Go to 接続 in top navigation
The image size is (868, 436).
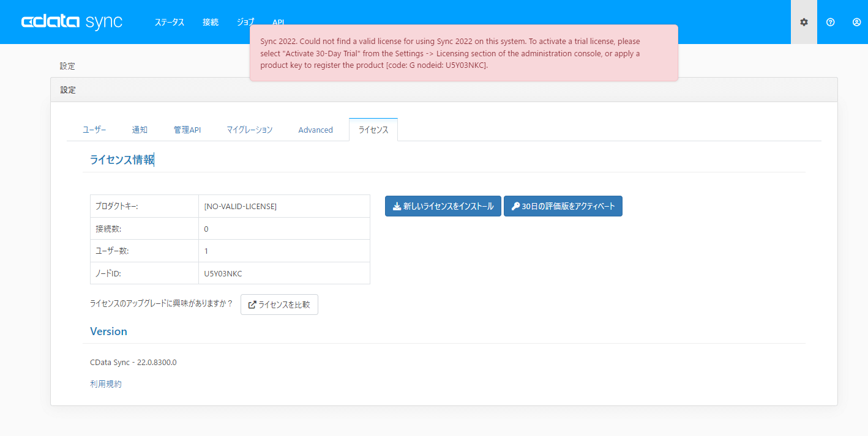click(211, 22)
